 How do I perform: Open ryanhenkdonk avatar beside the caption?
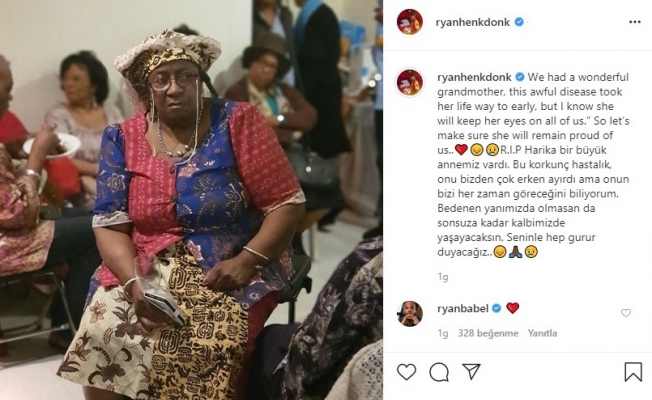pyautogui.click(x=410, y=83)
